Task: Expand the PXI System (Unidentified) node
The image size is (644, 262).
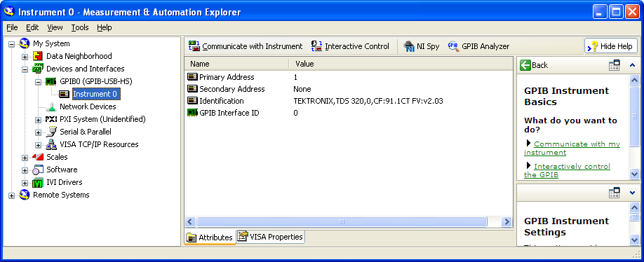Action: (x=38, y=120)
